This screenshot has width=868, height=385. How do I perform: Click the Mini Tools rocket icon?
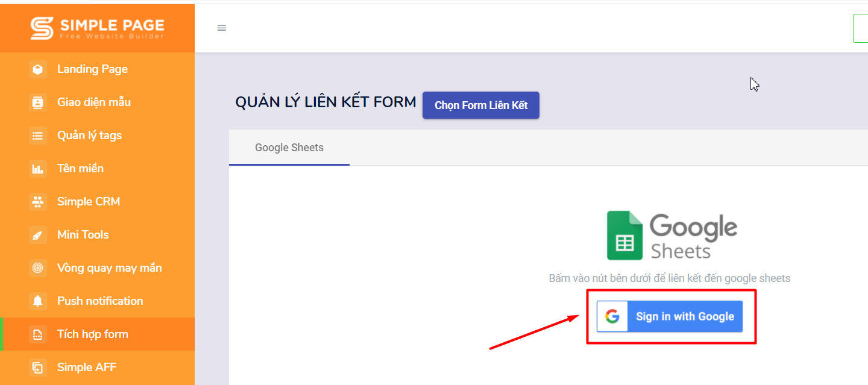[x=38, y=235]
